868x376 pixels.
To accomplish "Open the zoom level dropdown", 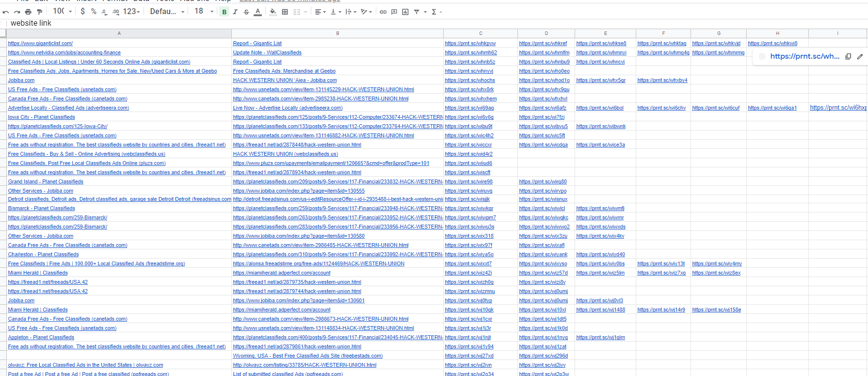I will click(x=63, y=11).
